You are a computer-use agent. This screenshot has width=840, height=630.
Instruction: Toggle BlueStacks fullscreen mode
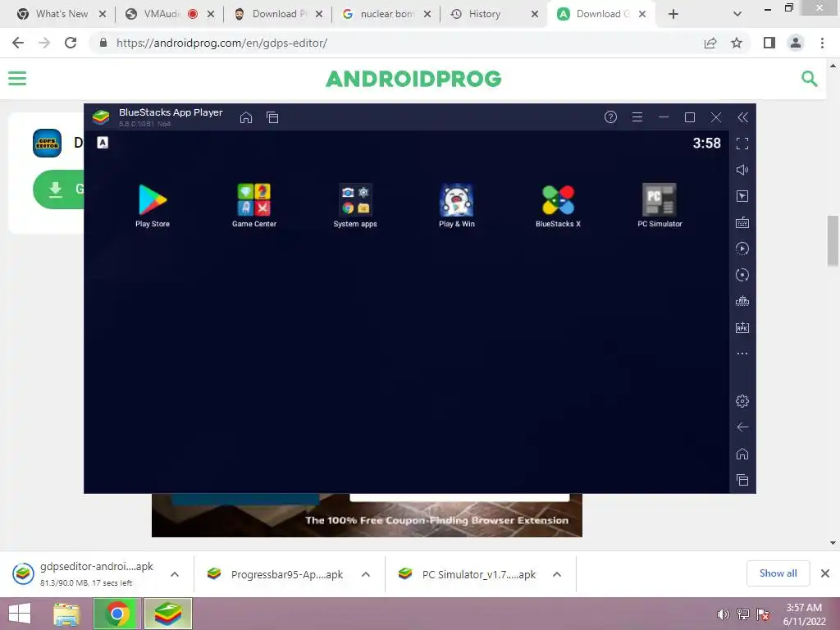742,144
